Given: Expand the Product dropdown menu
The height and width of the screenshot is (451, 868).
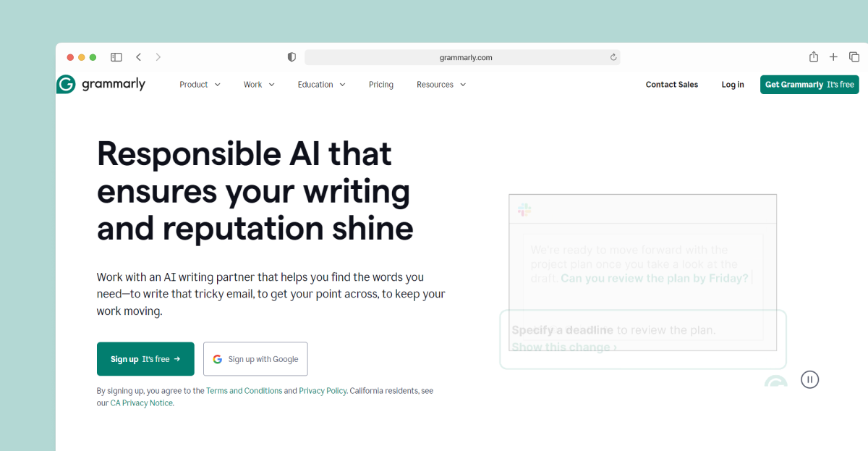Looking at the screenshot, I should click(x=200, y=85).
